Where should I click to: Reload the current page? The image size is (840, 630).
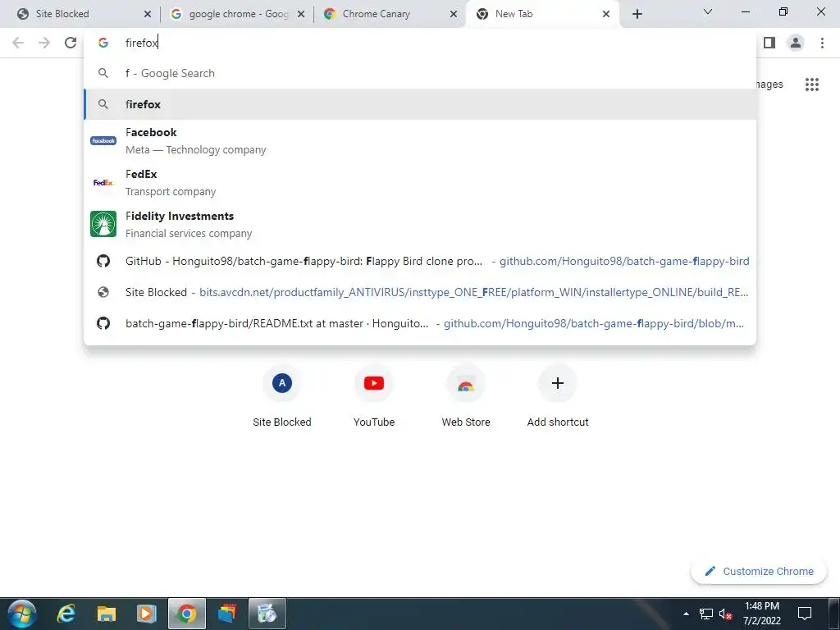(x=71, y=43)
